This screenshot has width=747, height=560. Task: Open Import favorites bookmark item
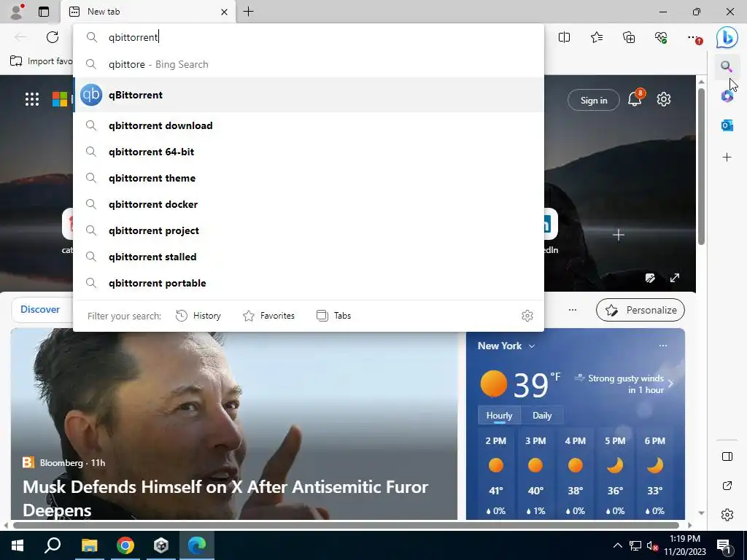pos(42,61)
